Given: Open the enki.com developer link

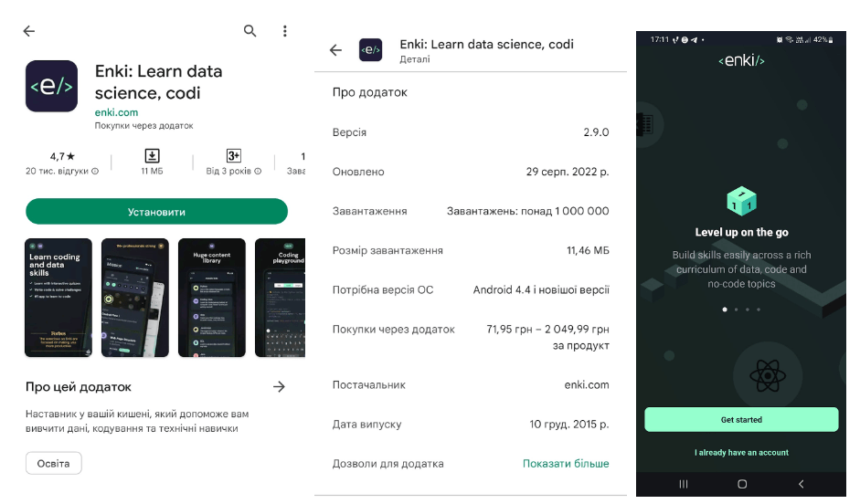Looking at the screenshot, I should (116, 112).
